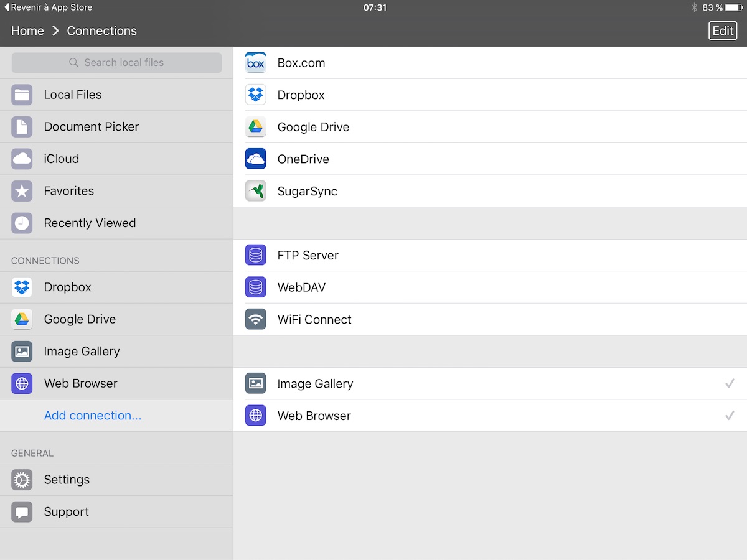
Task: Open the WiFi Connect signal icon
Action: pyautogui.click(x=256, y=319)
